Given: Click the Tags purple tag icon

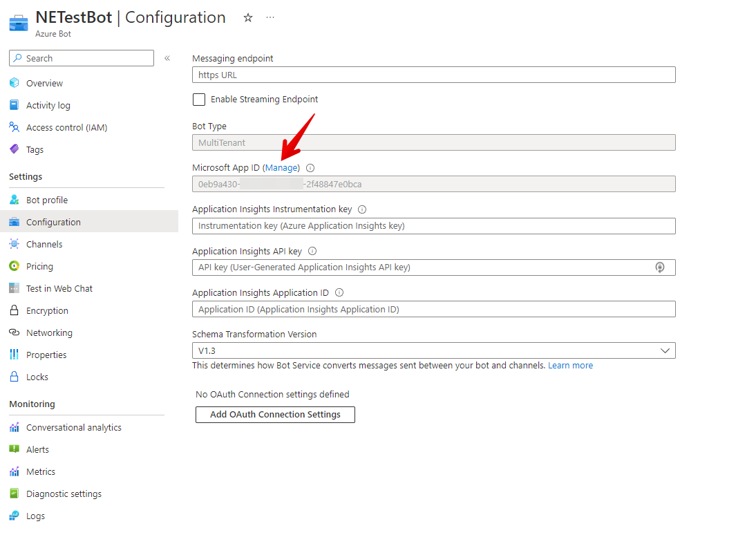Looking at the screenshot, I should [15, 149].
